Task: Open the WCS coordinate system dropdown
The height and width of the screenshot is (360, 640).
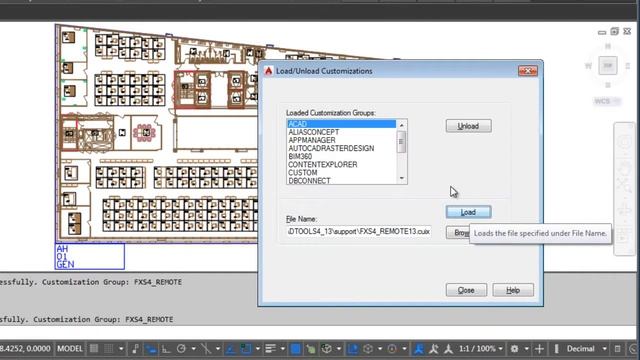Action: pyautogui.click(x=607, y=101)
